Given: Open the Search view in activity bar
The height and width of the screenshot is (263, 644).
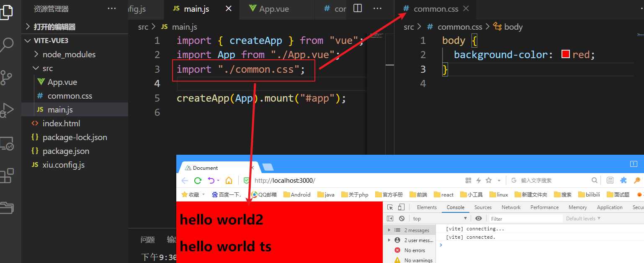Looking at the screenshot, I should (7, 44).
